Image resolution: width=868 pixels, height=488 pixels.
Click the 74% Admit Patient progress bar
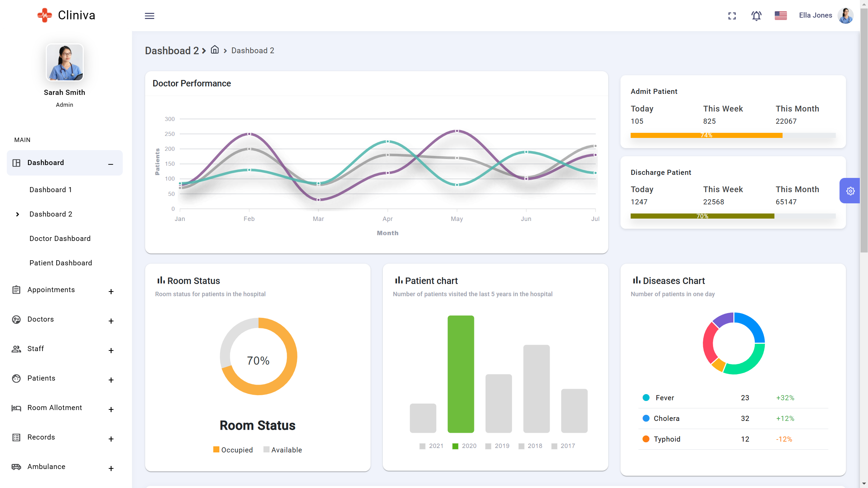coord(706,135)
